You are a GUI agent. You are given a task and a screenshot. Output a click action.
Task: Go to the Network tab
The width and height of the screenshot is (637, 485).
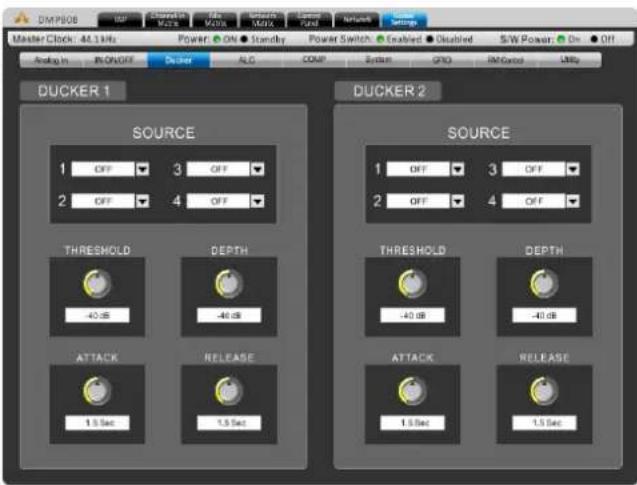[x=357, y=19]
